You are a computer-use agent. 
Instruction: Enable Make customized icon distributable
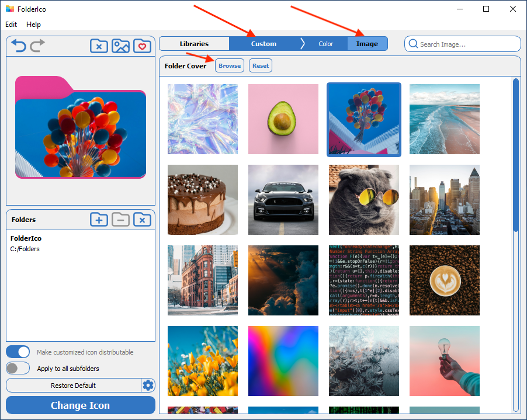(18, 352)
